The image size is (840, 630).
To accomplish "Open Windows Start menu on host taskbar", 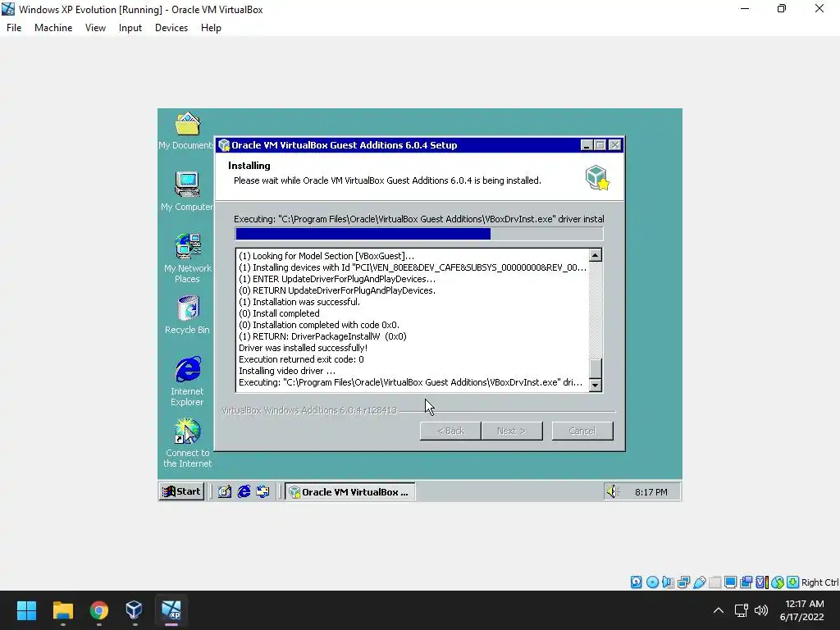I will pyautogui.click(x=26, y=610).
